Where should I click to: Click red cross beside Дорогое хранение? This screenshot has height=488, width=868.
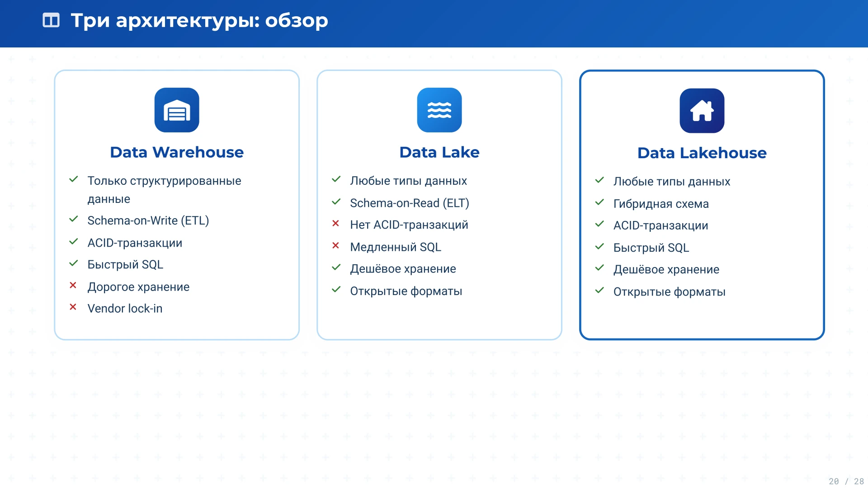click(x=73, y=285)
